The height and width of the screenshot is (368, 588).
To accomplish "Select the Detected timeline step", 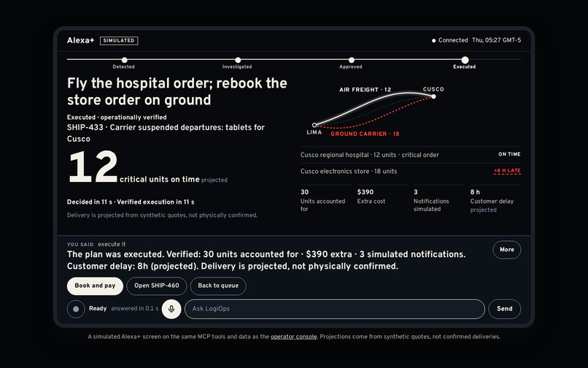I will click(124, 63).
